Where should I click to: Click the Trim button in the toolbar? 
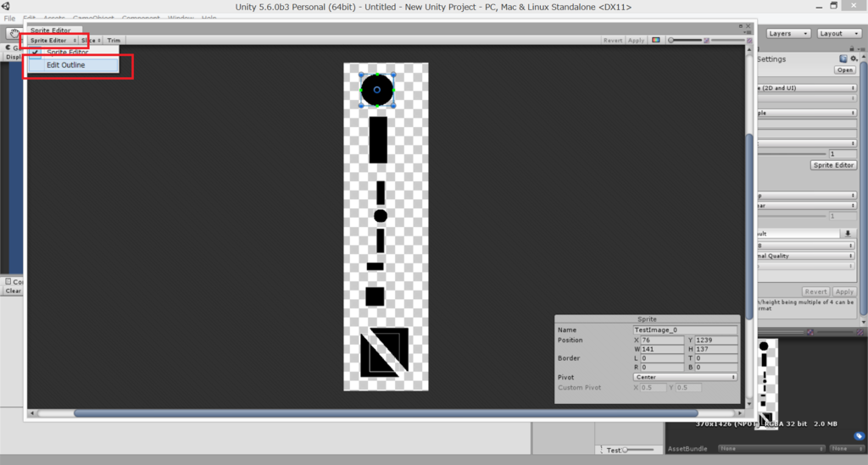(x=114, y=41)
